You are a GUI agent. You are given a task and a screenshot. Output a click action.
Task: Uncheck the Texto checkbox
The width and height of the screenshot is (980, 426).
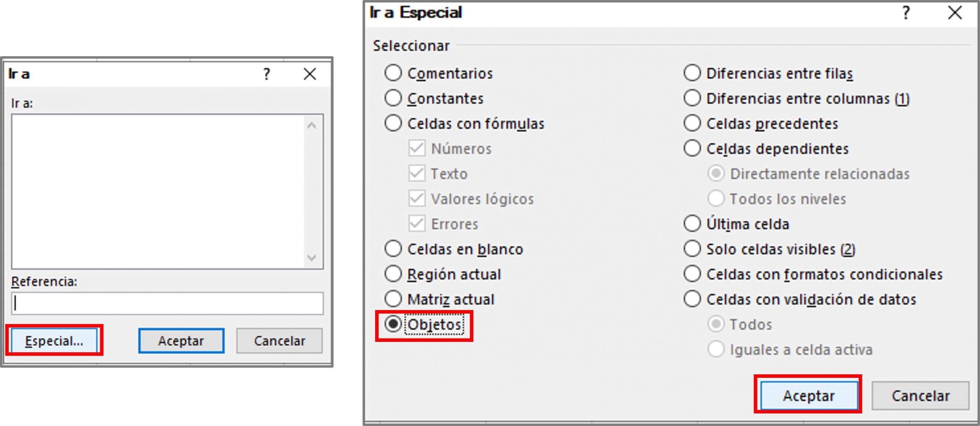pyautogui.click(x=417, y=174)
